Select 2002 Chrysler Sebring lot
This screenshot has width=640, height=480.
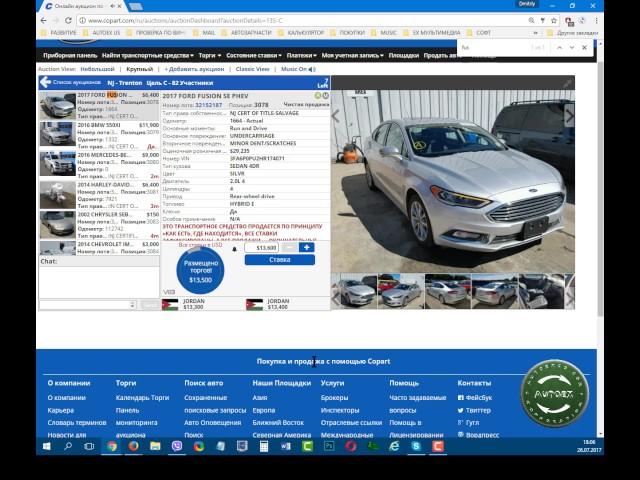click(99, 225)
